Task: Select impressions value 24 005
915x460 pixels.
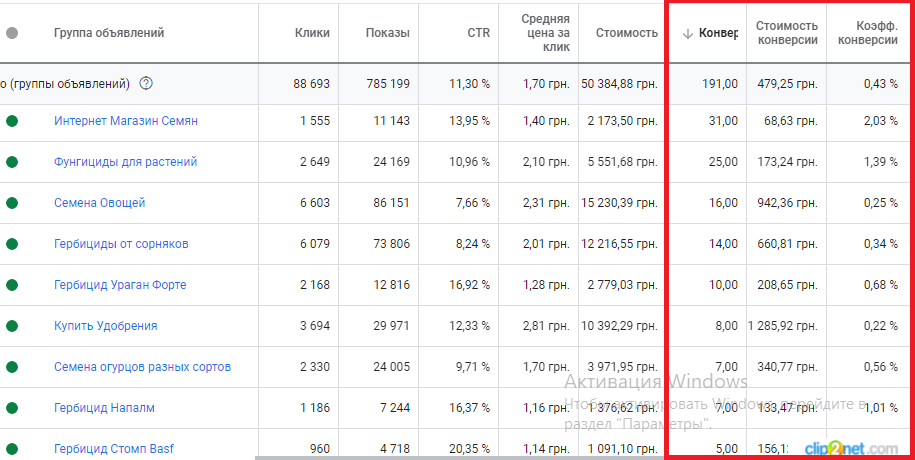Action: point(392,367)
